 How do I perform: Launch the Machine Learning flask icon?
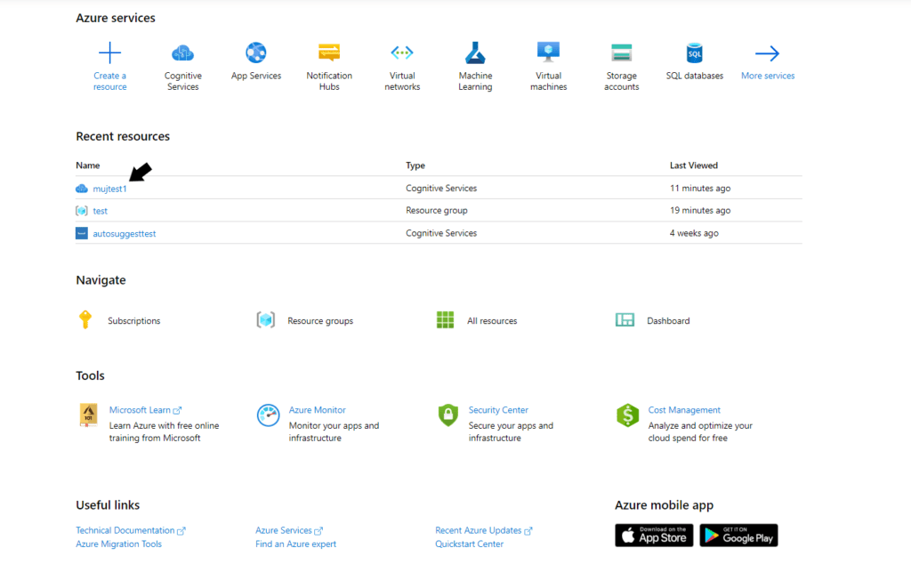[475, 52]
